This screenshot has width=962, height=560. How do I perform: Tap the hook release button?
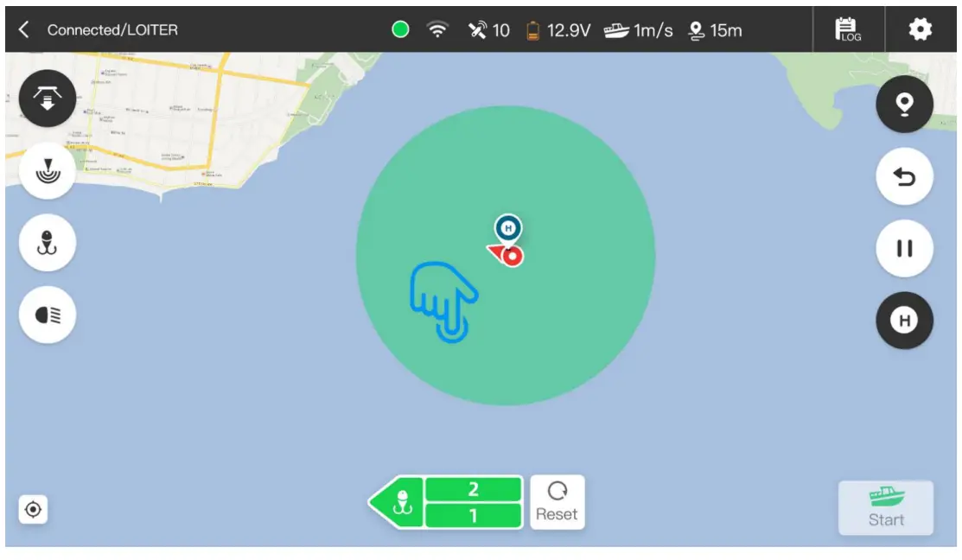[48, 243]
